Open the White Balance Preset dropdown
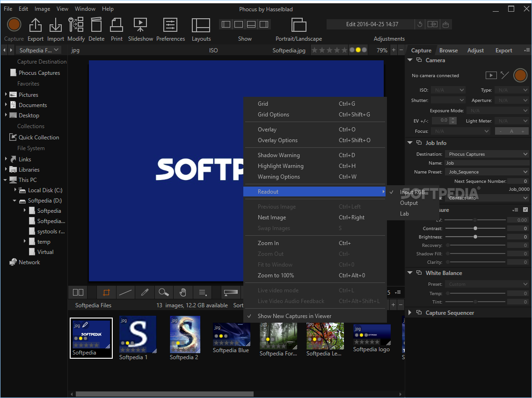Viewport: 532px width, 398px height. 487,284
